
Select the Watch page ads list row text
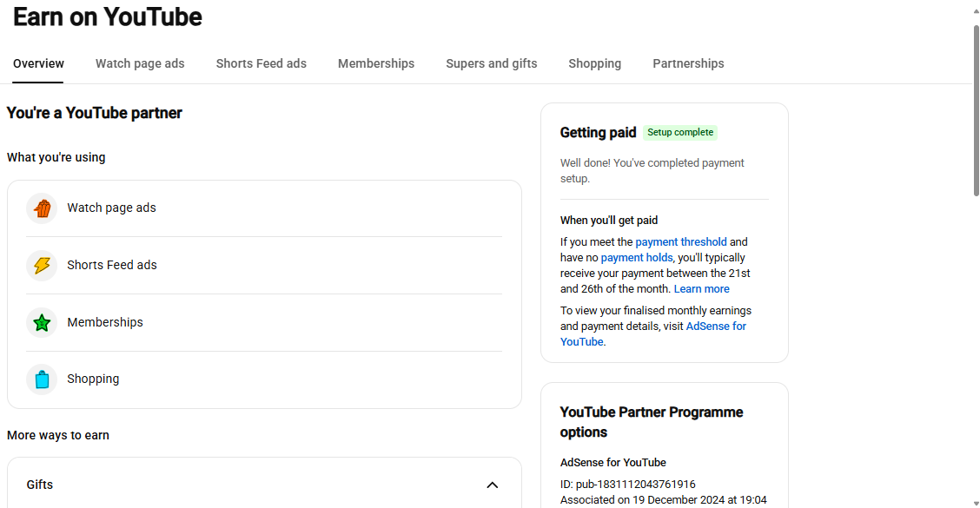click(x=112, y=208)
